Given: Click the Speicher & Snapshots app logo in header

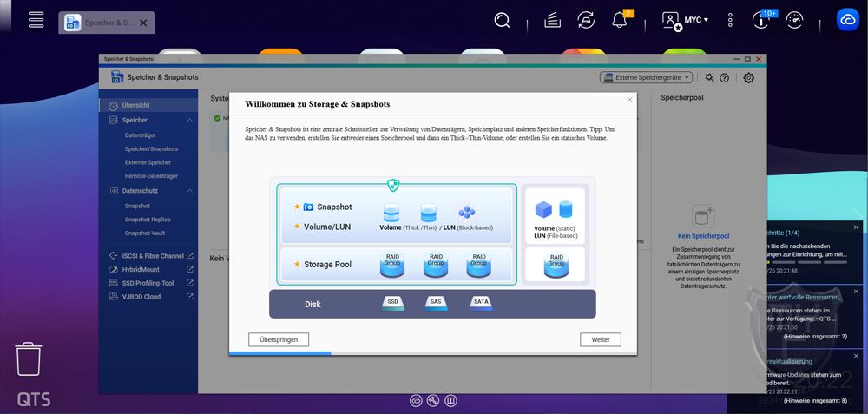Looking at the screenshot, I should point(117,77).
